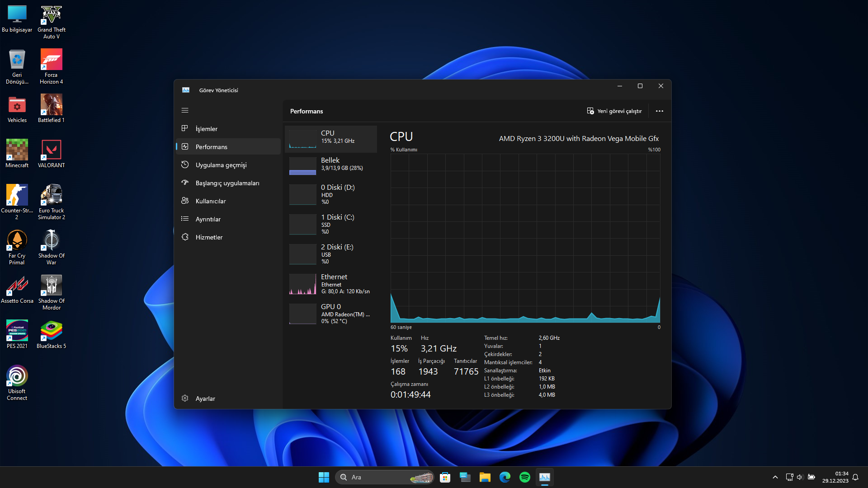Open Başlangıç uygulamaları startup apps
Image resolution: width=868 pixels, height=488 pixels.
227,183
